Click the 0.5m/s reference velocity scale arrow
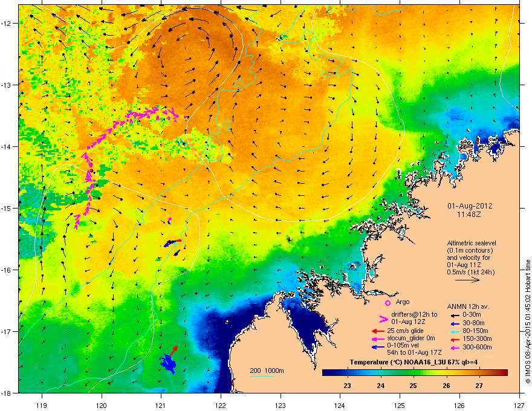 pyautogui.click(x=467, y=280)
